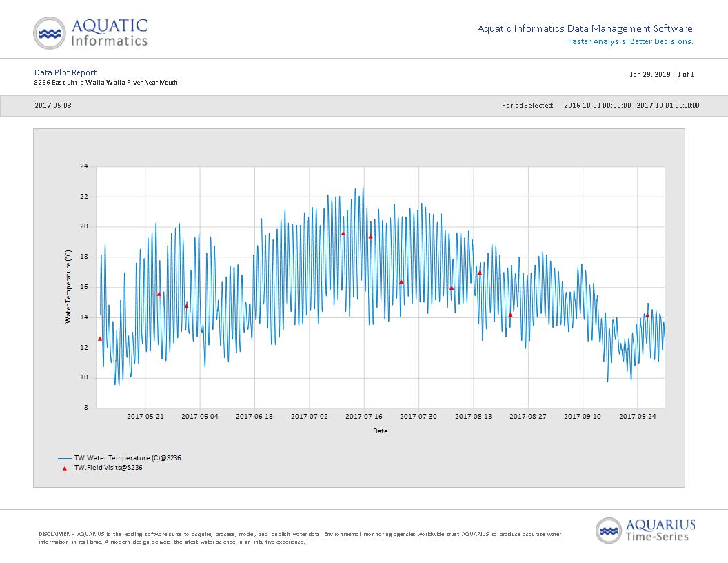Click y-axis label '8'
This screenshot has width=728, height=563.
click(x=86, y=408)
